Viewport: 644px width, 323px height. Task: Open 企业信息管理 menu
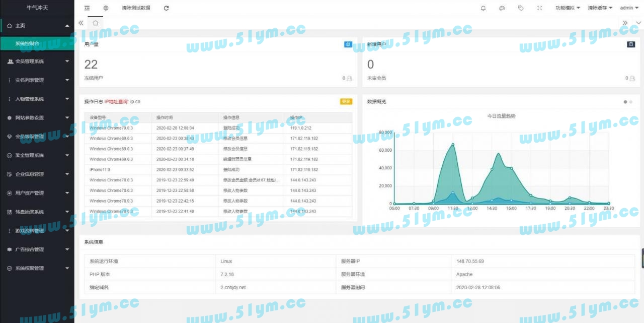37,174
